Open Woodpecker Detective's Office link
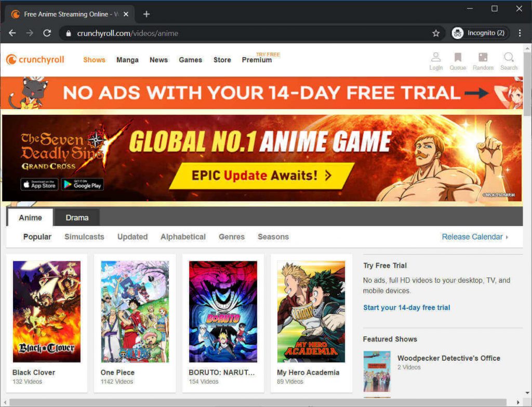Viewport: 532px width, 407px height. pyautogui.click(x=448, y=358)
